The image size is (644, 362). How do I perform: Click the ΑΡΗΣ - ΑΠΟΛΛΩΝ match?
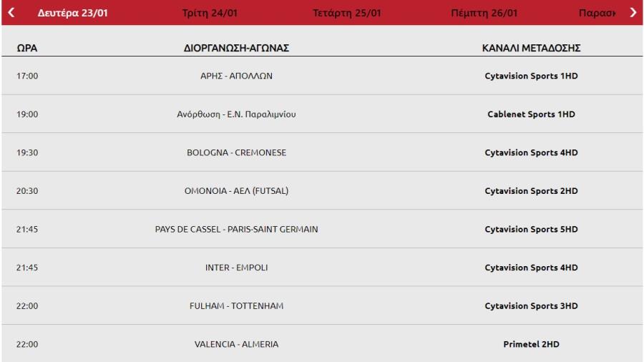click(x=237, y=76)
